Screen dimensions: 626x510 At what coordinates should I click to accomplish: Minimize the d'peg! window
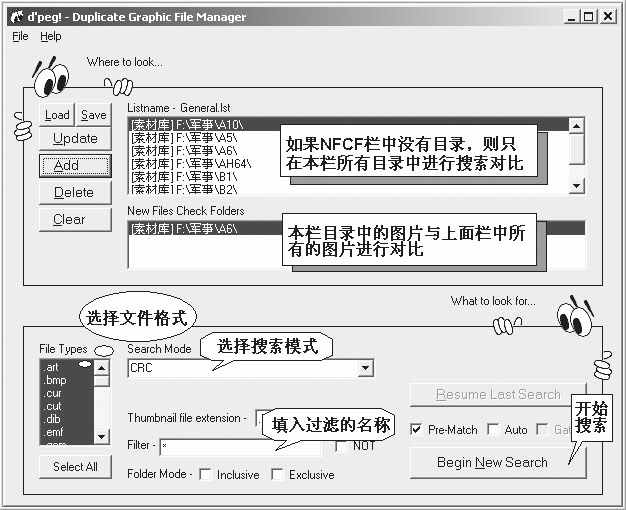[572, 17]
